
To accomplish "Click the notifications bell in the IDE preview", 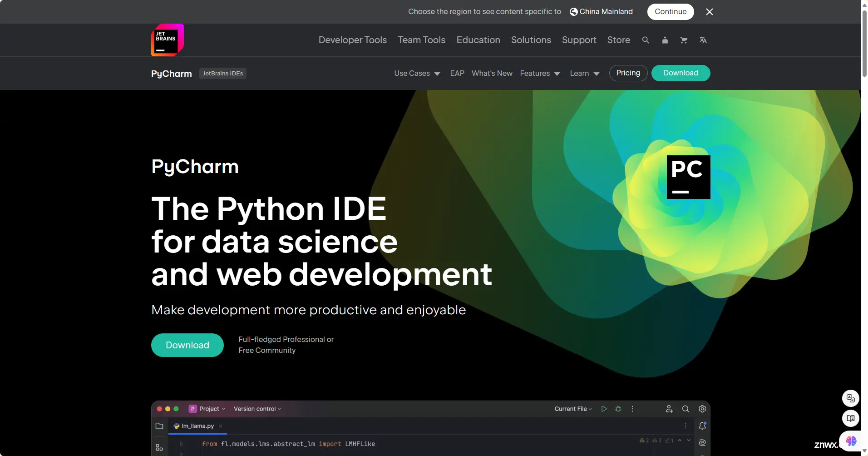I will tap(702, 426).
